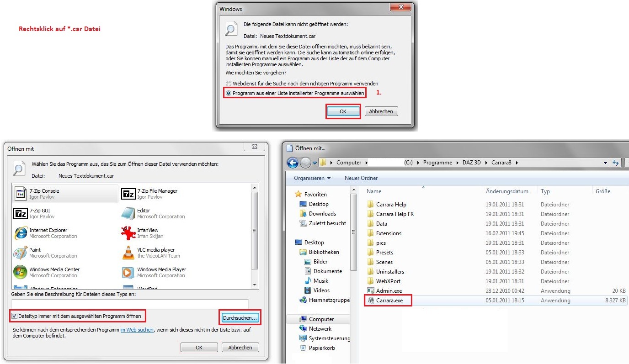
Task: Pick the 7-Zip GUI program icon
Action: pos(21,213)
